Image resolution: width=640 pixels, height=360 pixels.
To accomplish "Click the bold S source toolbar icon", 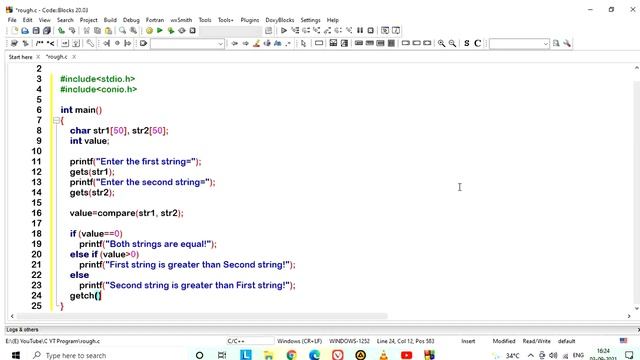I will (x=467, y=43).
